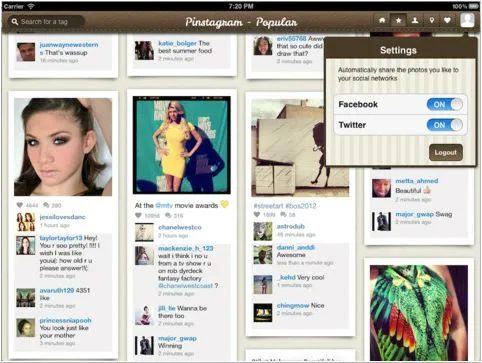Open princessniapooh username link
This screenshot has width=482, height=363.
65,320
